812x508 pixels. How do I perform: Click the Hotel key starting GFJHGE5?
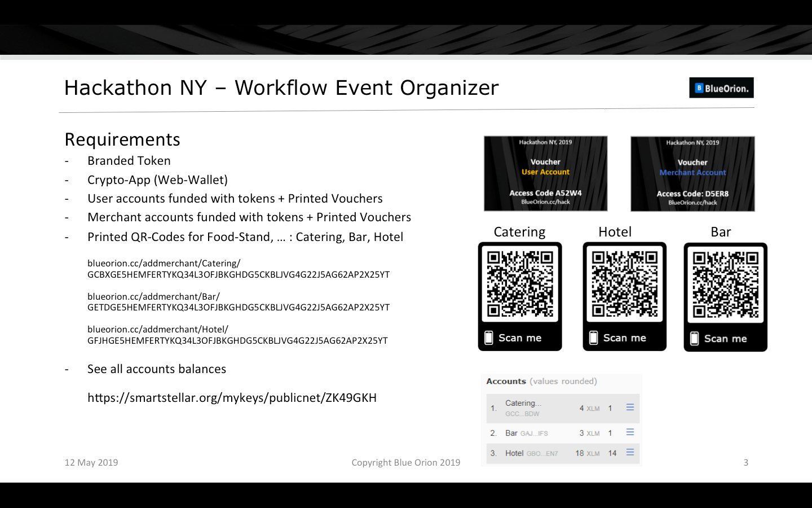coord(237,340)
